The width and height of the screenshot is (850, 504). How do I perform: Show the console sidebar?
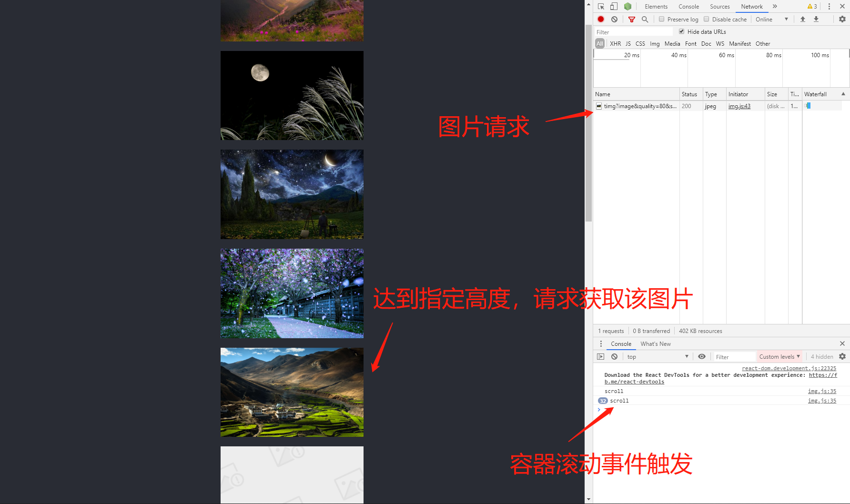(601, 356)
